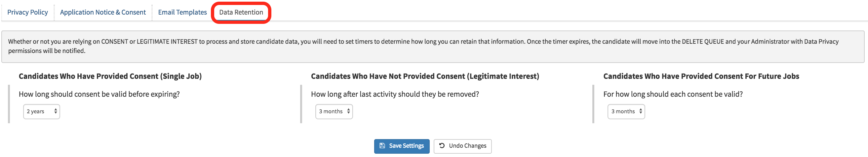Click the Legitimate Interest section heading
Image resolution: width=868 pixels, height=157 pixels.
(425, 76)
